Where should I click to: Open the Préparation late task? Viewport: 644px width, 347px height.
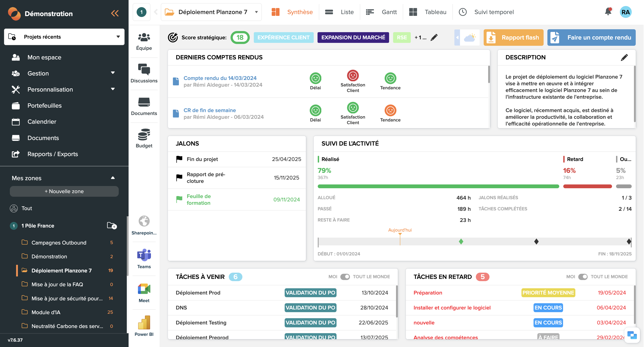[428, 293]
